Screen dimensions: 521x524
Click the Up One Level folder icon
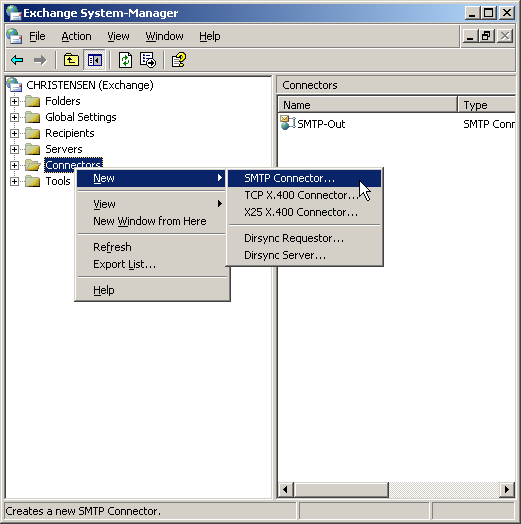pos(71,60)
